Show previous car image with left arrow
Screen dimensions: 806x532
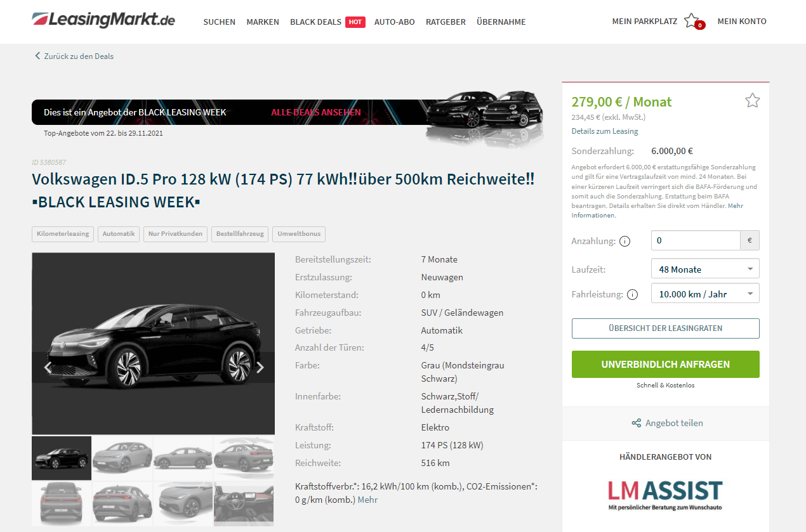48,367
